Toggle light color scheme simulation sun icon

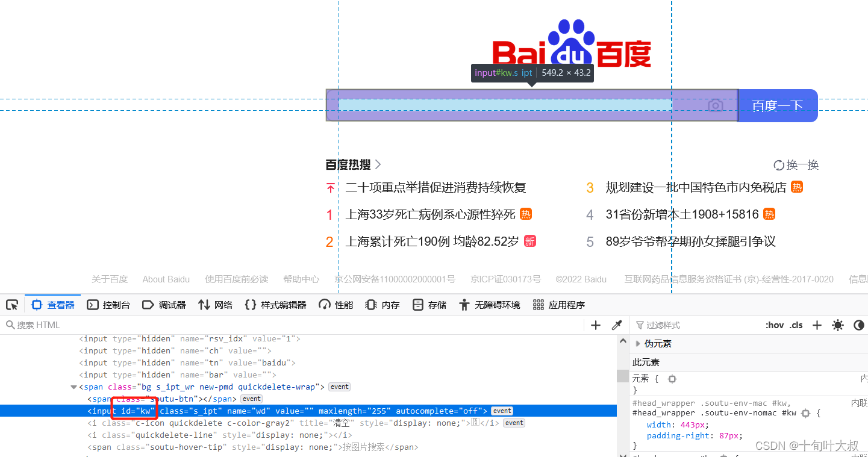[x=838, y=325]
